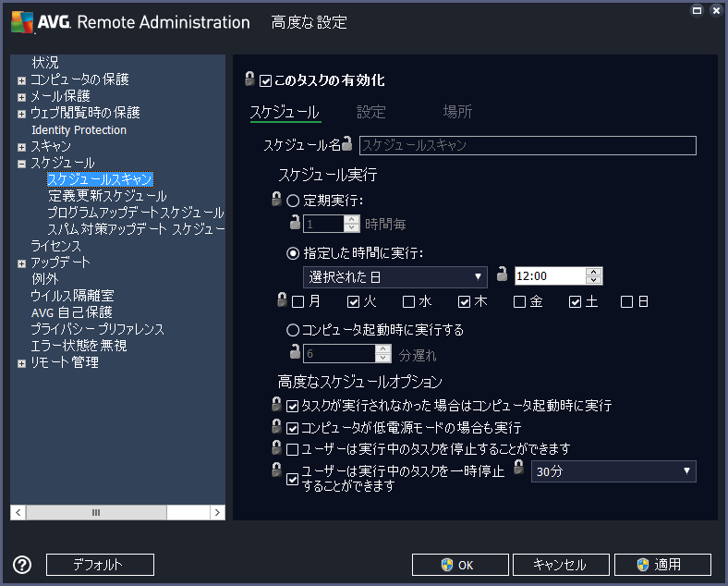Switch to the スケジュール tab
Screen dimensions: 728x586
click(285, 112)
